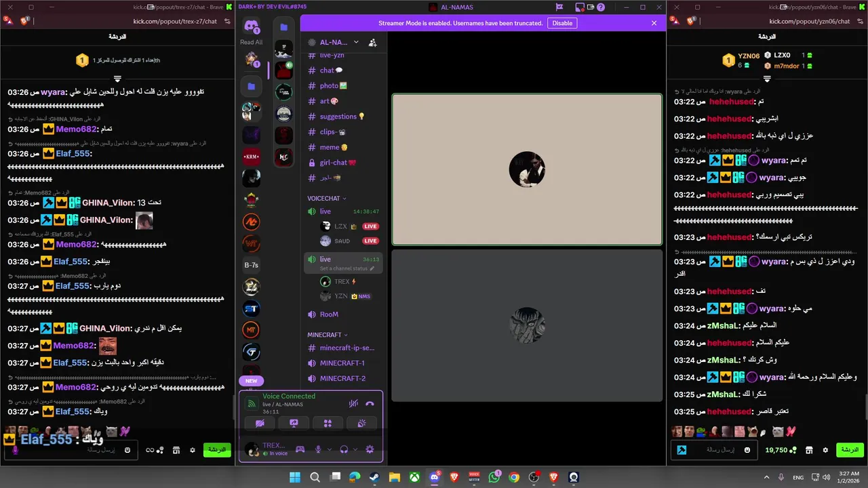868x488 pixels.
Task: Disconnect from voice with the hang-up icon
Action: point(370,403)
